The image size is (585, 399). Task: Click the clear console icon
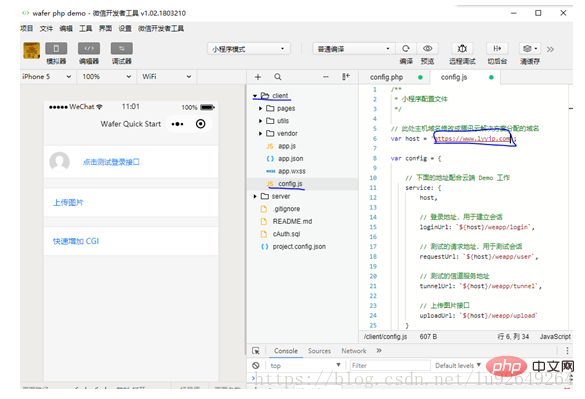256,365
